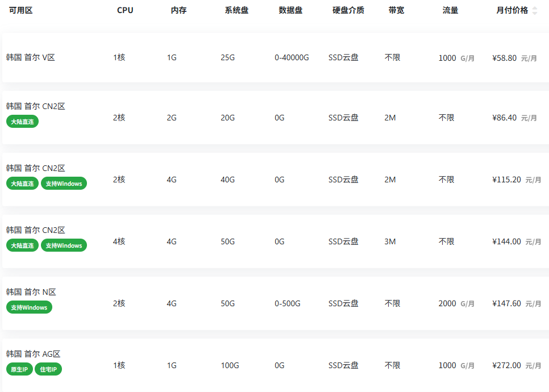Click 大陆直连 badge in the ¥86.40 row

[23, 122]
